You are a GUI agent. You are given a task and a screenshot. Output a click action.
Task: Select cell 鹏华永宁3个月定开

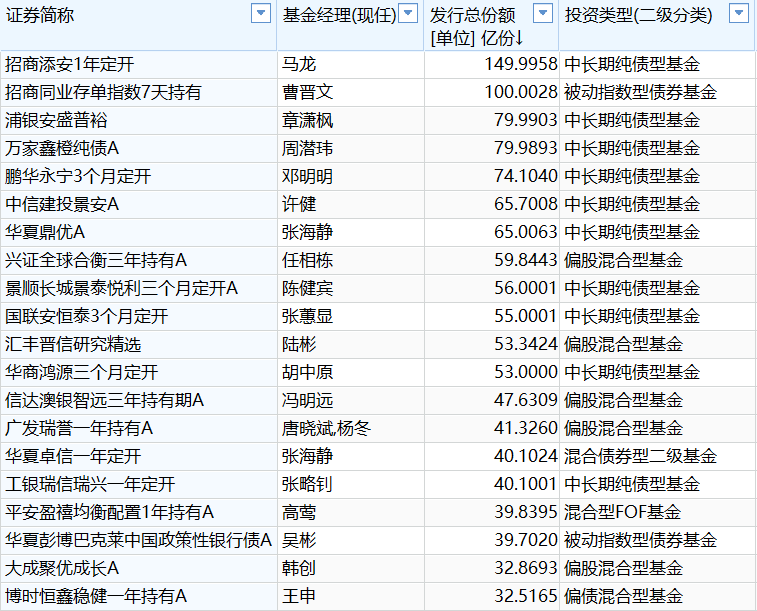[139, 176]
